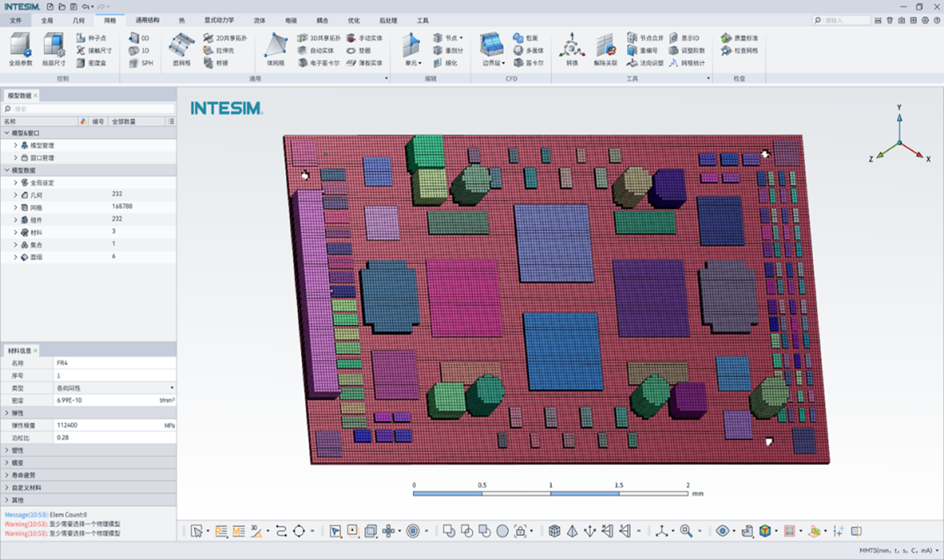Viewport: 944px width, 560px height.
Task: Switch to the 通用结构 ribbon tab
Action: coord(147,20)
